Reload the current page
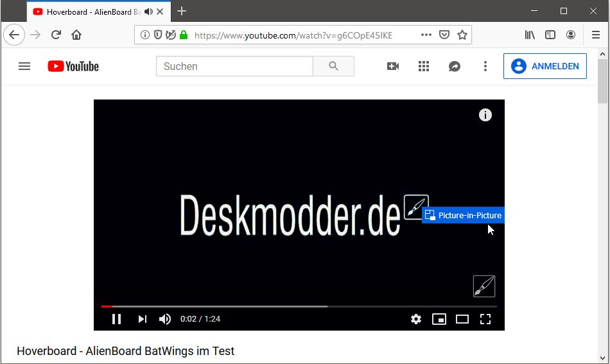Image resolution: width=610 pixels, height=364 pixels. coord(56,35)
